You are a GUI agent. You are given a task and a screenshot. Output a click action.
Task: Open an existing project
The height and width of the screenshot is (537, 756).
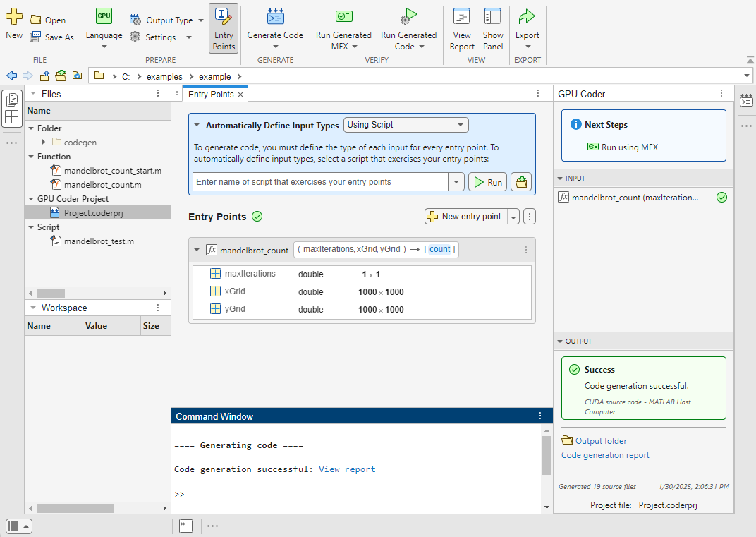(48, 20)
